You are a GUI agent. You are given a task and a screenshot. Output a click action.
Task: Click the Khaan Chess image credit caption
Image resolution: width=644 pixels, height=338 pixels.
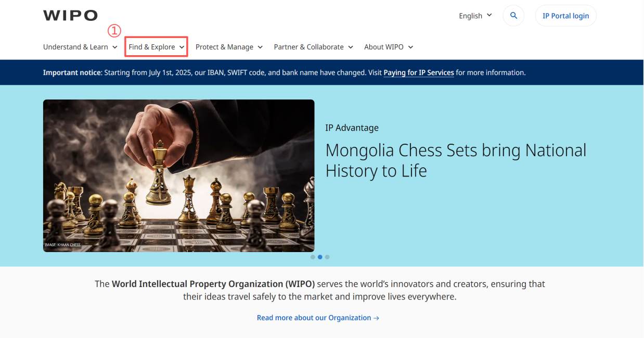point(62,245)
